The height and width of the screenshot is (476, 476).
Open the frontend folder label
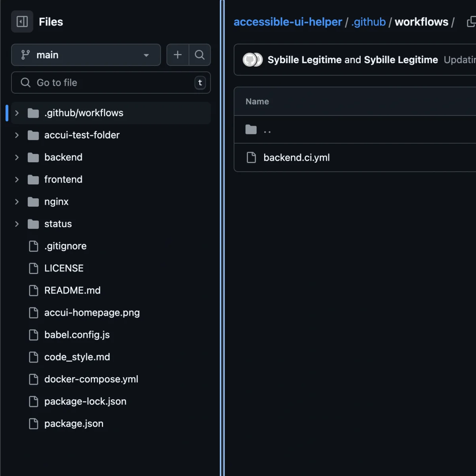(x=63, y=180)
